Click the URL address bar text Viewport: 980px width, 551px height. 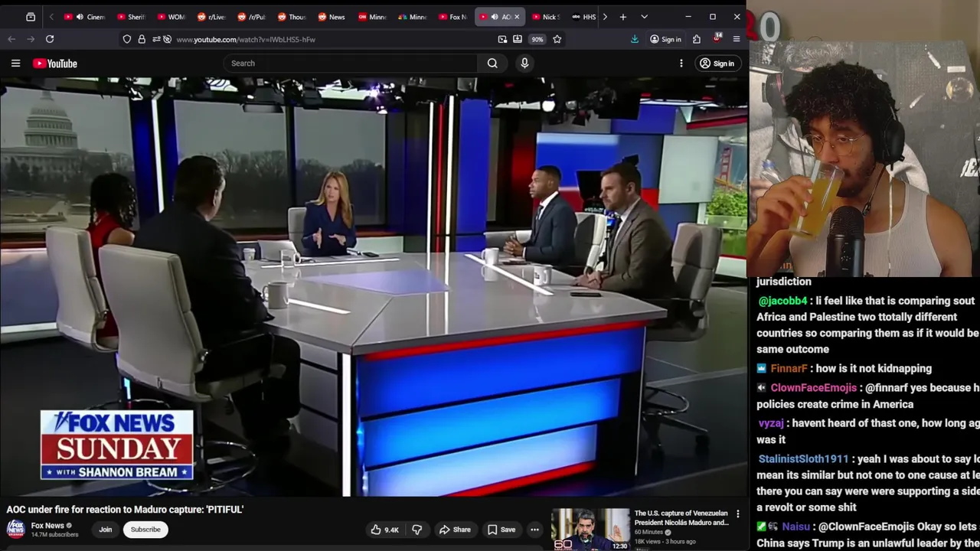pos(246,39)
